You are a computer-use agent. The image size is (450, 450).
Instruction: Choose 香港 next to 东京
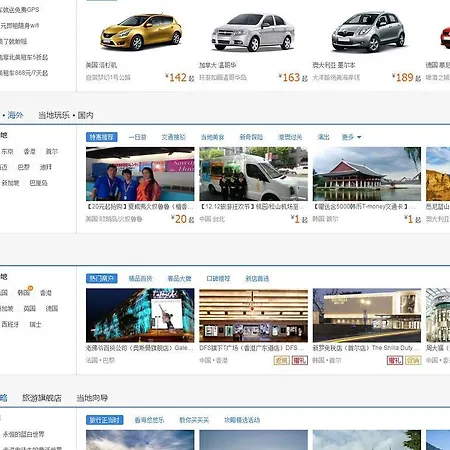pos(30,151)
